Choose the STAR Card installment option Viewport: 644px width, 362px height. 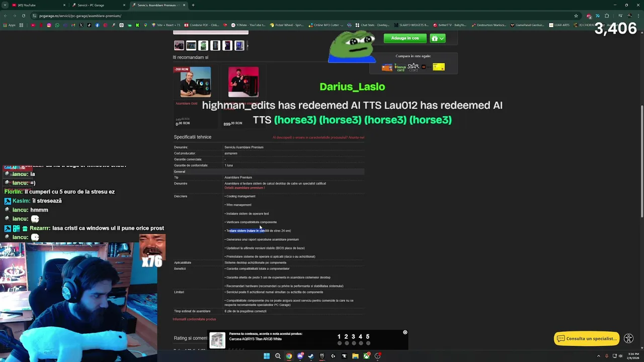pyautogui.click(x=413, y=67)
